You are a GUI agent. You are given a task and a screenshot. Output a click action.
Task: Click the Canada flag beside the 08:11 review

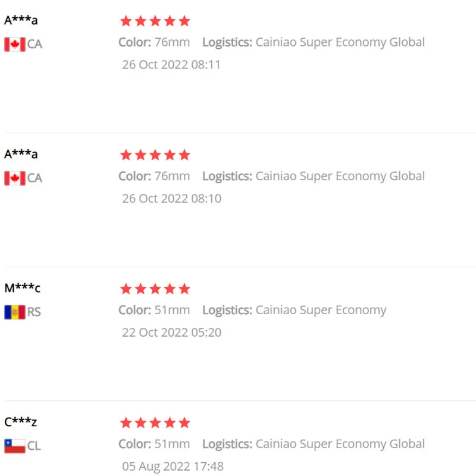tap(15, 44)
